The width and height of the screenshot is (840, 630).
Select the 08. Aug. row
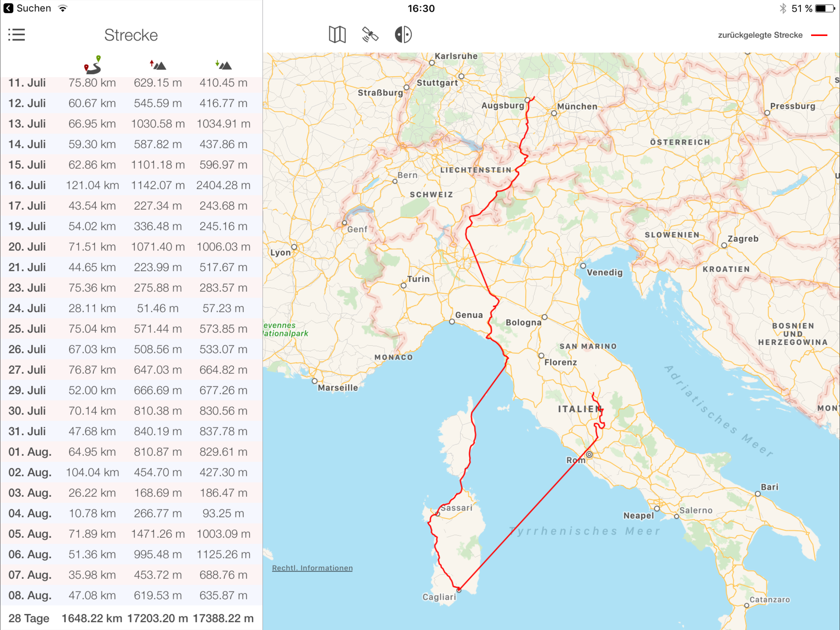click(131, 596)
